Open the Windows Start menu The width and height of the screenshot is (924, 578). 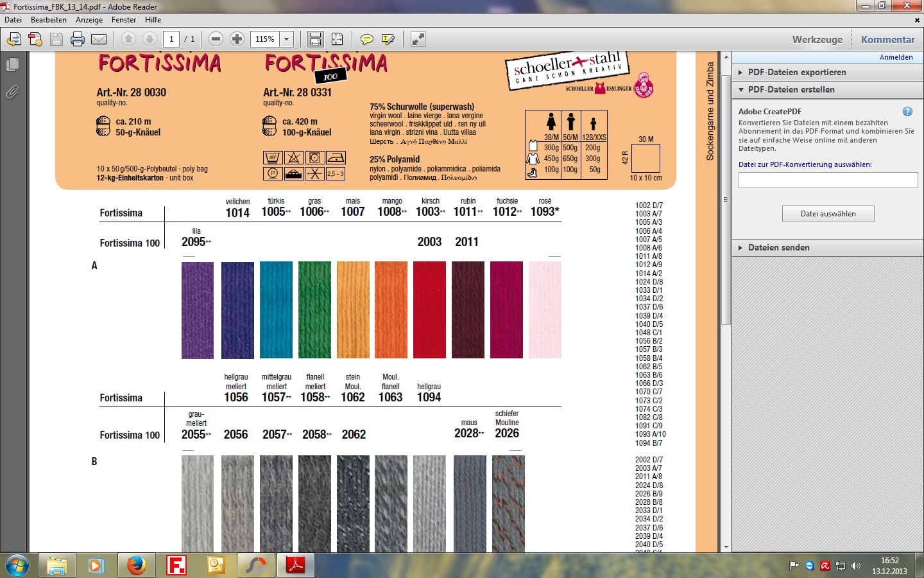[x=17, y=565]
